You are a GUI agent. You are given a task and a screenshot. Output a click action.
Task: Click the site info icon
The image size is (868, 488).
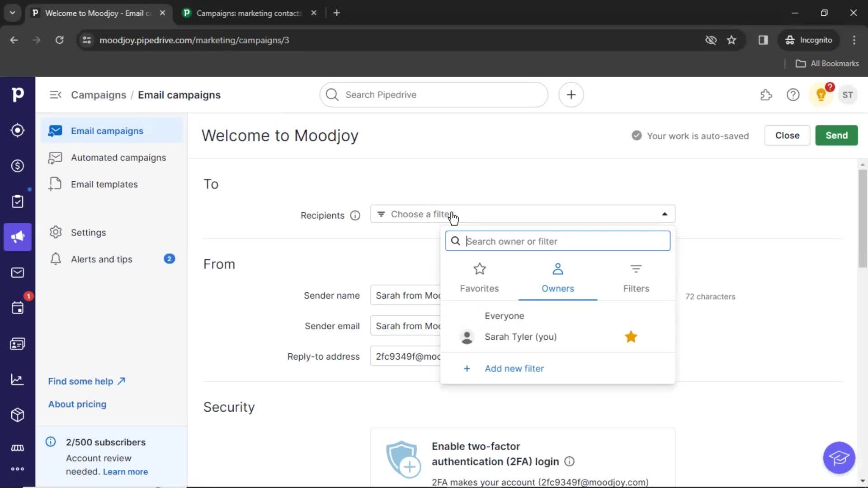pos(87,40)
